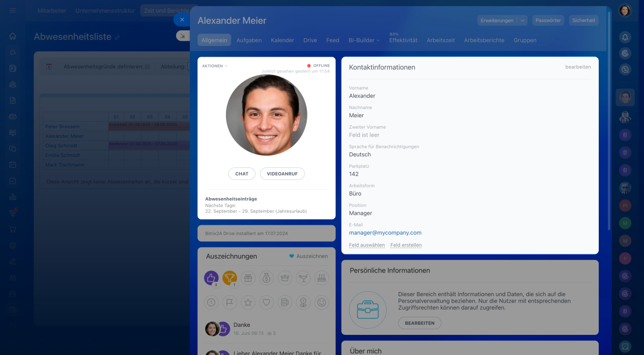644x355 pixels.
Task: Toggle the Abwesenheitsgründe definieren checkbox
Action: pos(147,66)
